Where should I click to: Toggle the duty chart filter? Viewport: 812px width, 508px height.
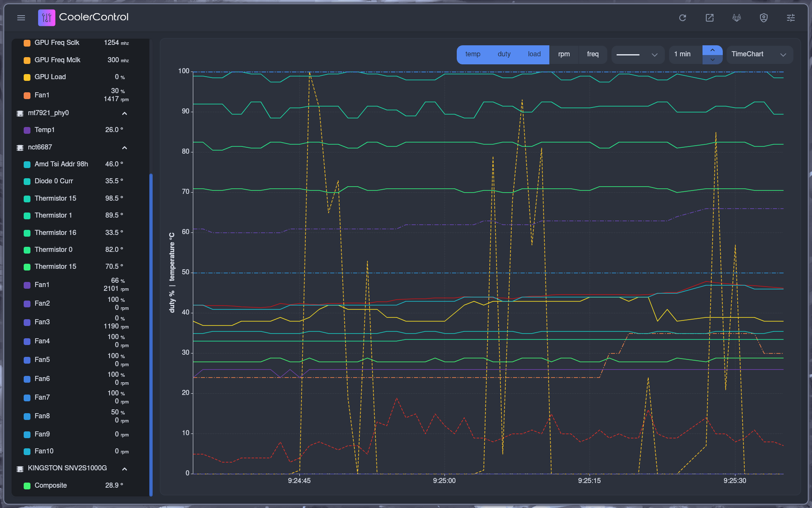click(504, 54)
